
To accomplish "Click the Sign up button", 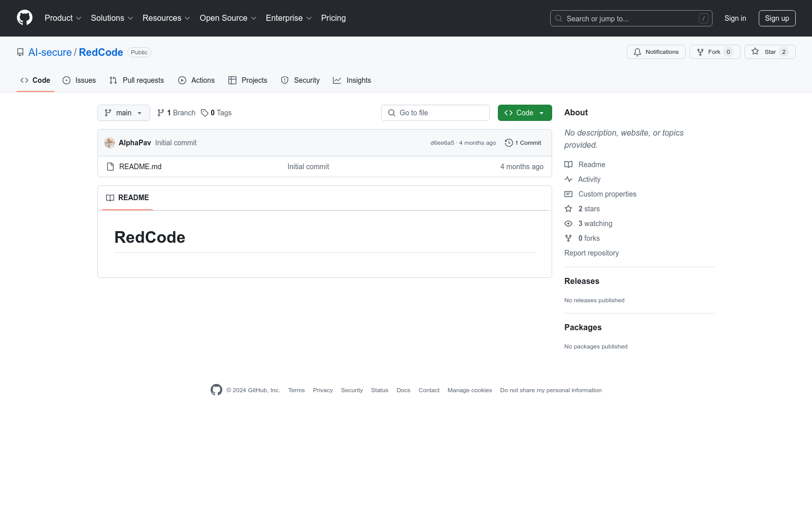I will tap(777, 18).
